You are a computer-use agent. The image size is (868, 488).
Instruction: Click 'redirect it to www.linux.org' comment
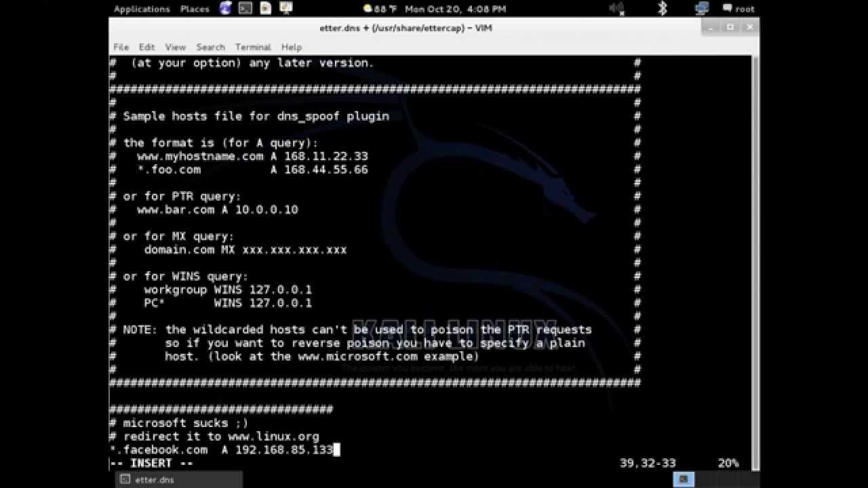click(221, 436)
